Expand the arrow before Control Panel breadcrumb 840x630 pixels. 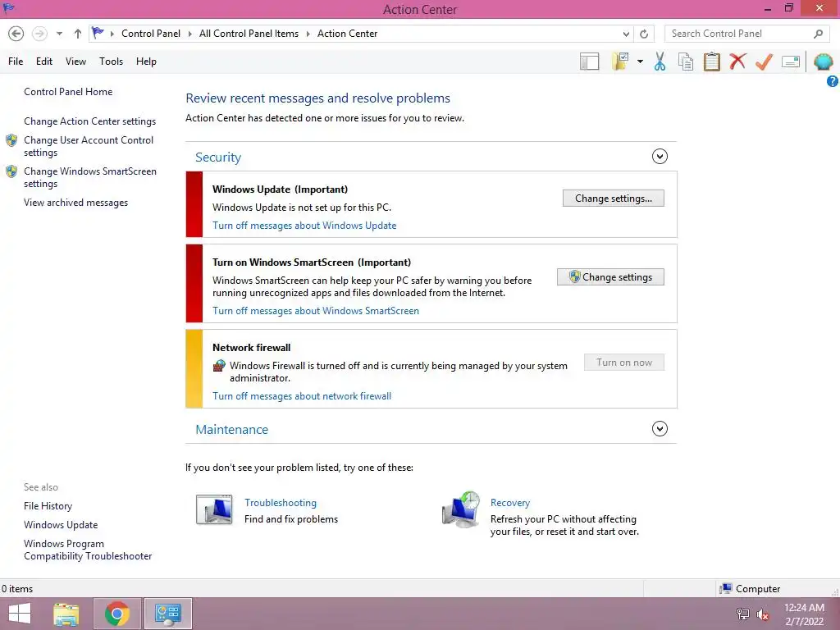point(112,34)
